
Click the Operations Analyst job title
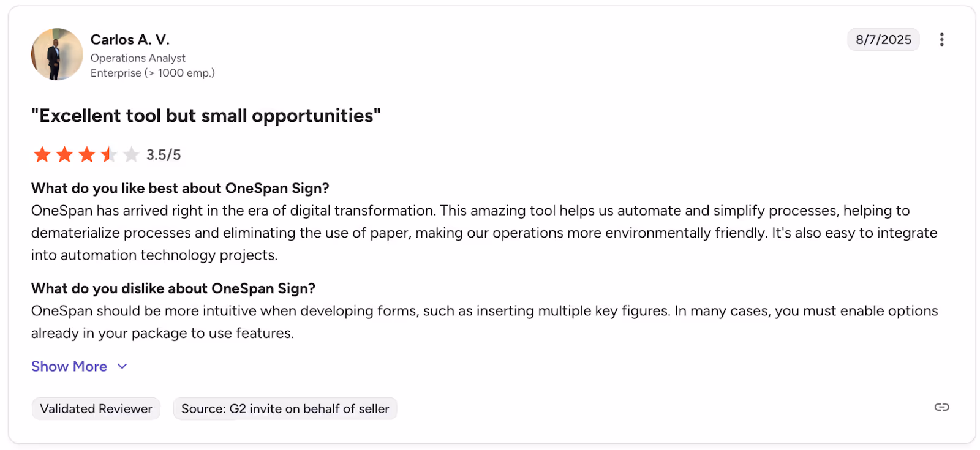[x=138, y=58]
